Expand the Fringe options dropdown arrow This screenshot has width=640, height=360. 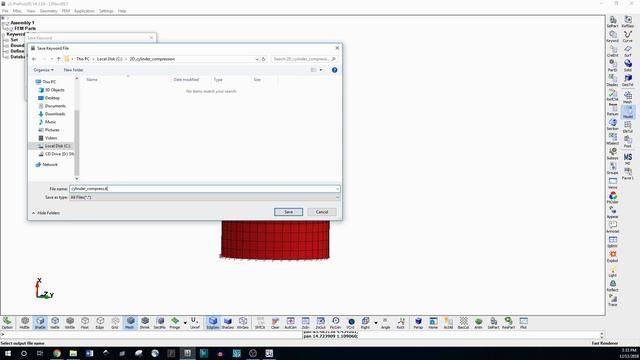[185, 323]
